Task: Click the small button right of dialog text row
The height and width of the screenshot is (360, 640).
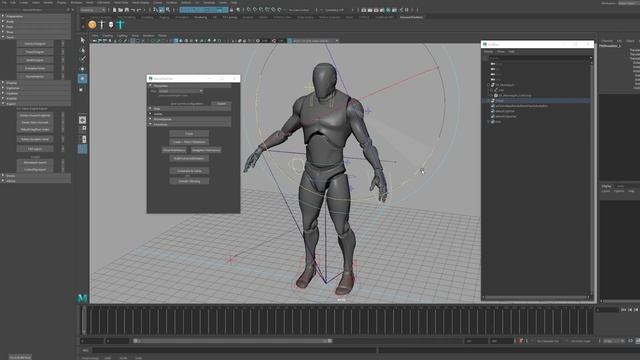Action: (x=222, y=104)
